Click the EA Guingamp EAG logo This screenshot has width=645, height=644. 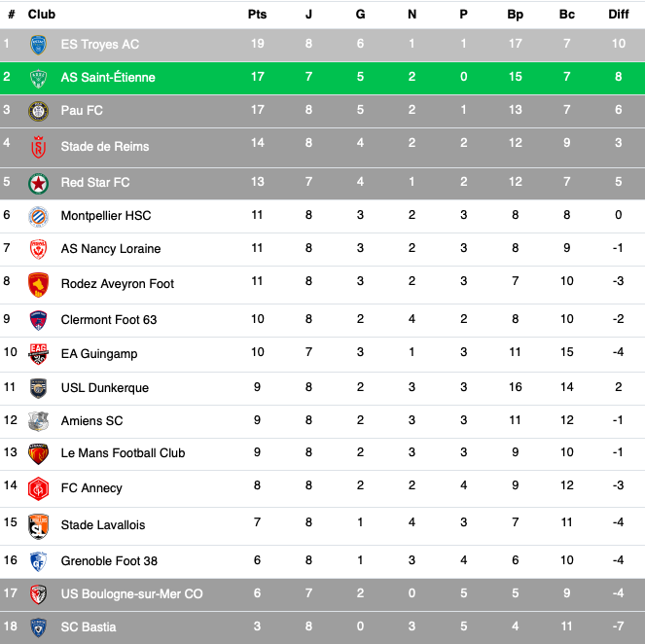(x=38, y=354)
